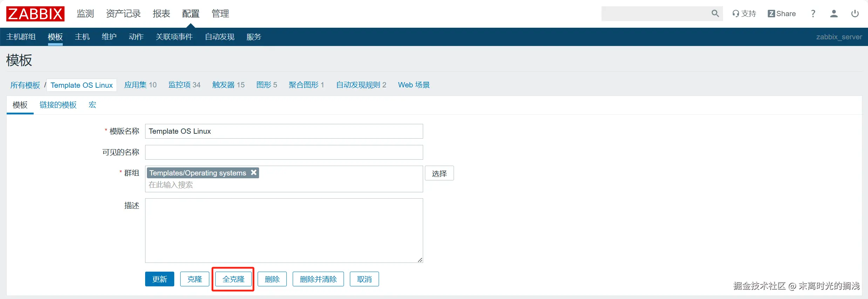868x299 pixels.
Task: Click the ZABBIX logo
Action: click(x=35, y=14)
